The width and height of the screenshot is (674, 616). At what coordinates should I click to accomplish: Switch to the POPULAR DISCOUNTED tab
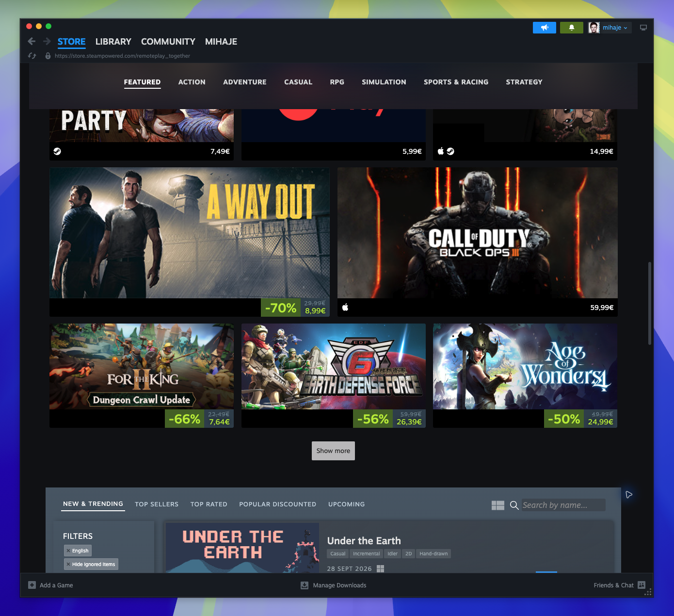pos(278,504)
